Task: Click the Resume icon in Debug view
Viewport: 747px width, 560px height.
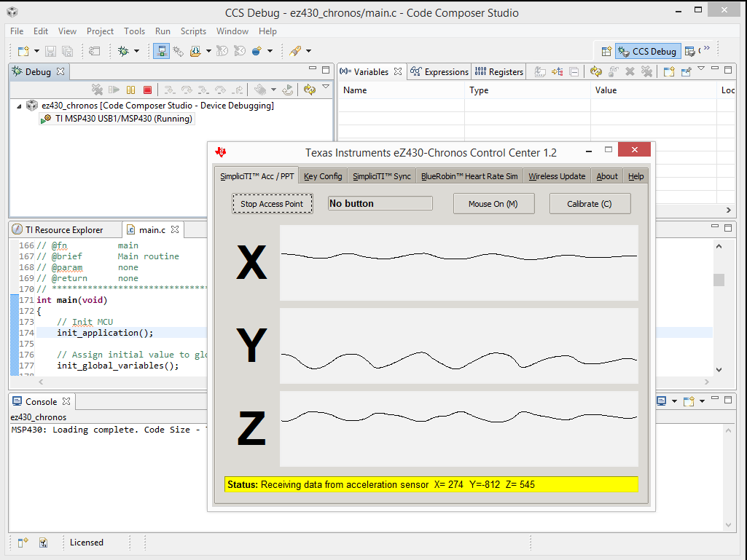Action: pos(114,90)
